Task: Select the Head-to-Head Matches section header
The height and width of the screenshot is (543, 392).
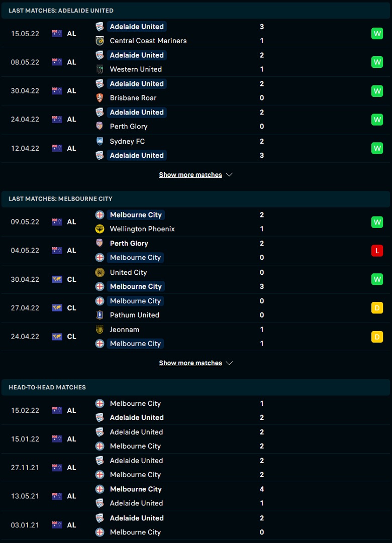Action: click(47, 387)
